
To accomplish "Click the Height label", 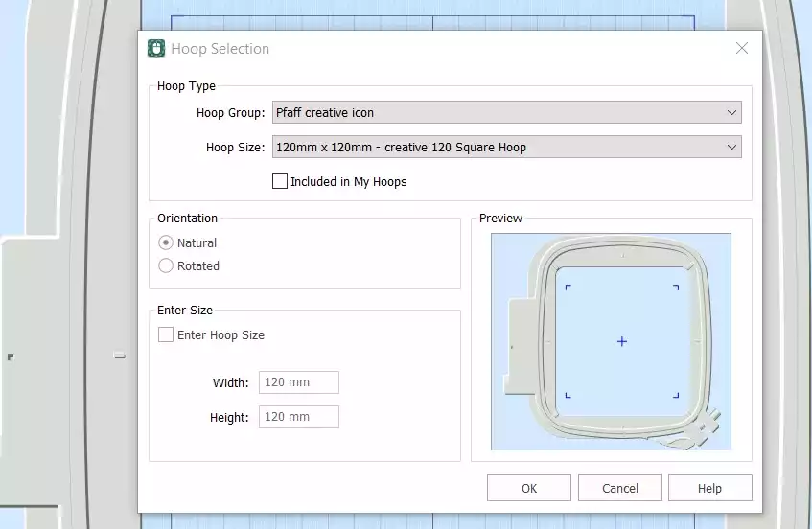I will [x=229, y=418].
